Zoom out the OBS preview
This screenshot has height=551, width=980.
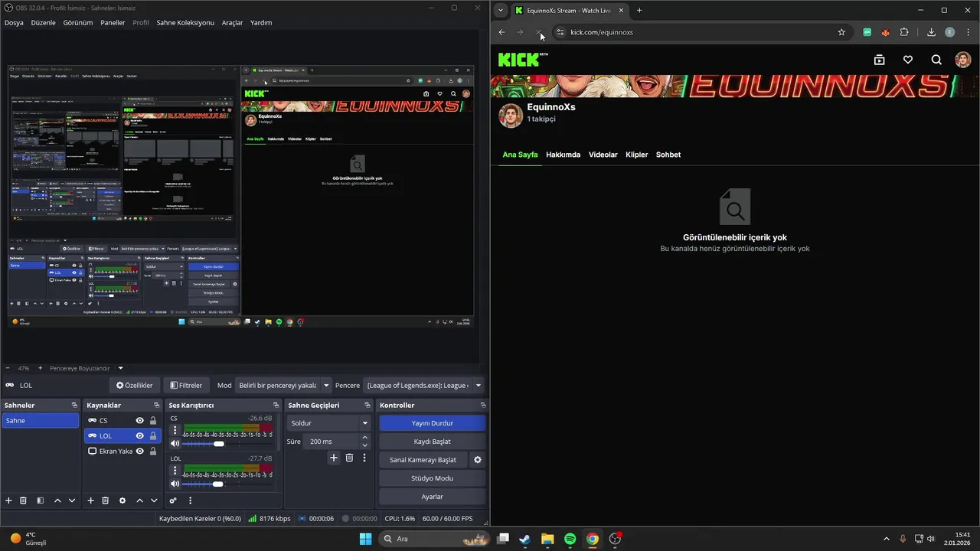(x=8, y=368)
